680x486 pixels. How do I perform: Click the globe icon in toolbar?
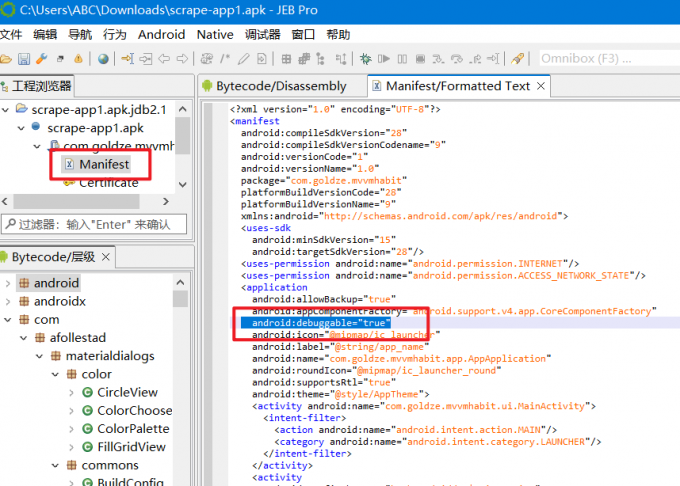(103, 59)
